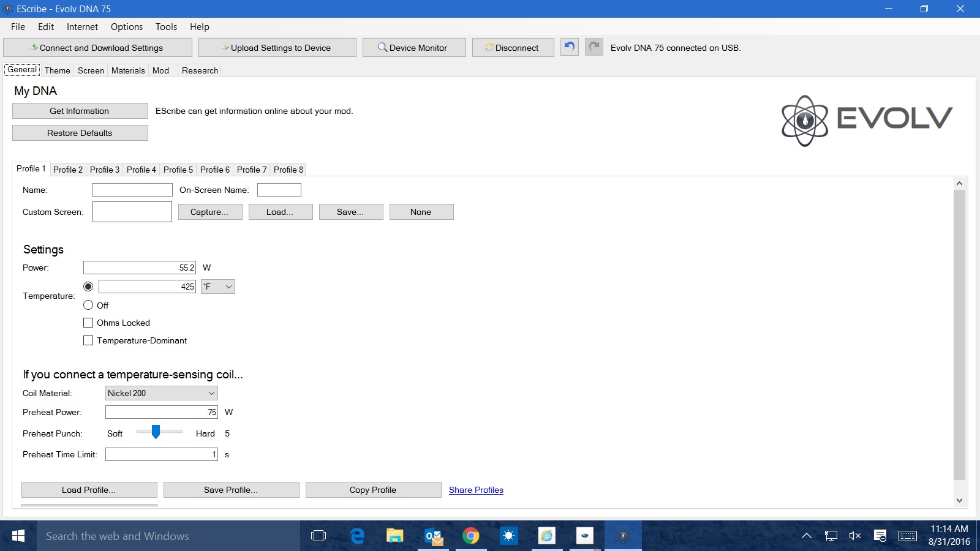Open Microsoft Edge from taskbar
Viewport: 980px width, 551px height.
pos(357,536)
